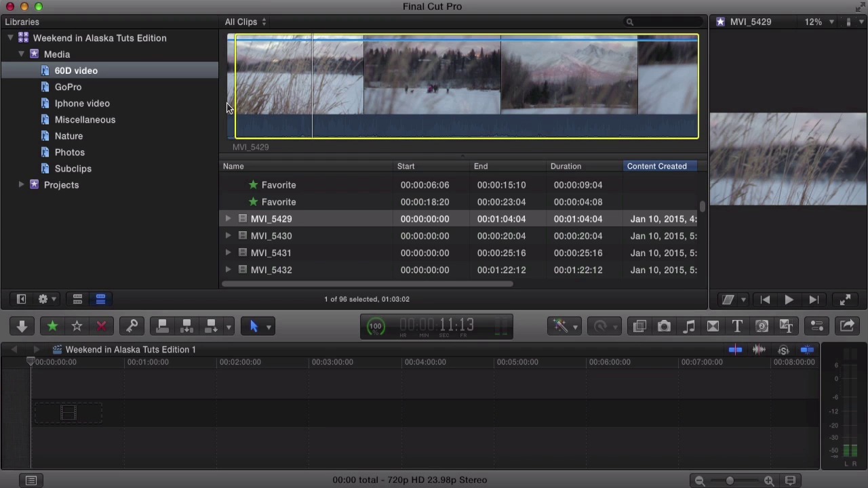Toggle timeline skimming button
This screenshot has height=488, width=868.
(x=735, y=350)
